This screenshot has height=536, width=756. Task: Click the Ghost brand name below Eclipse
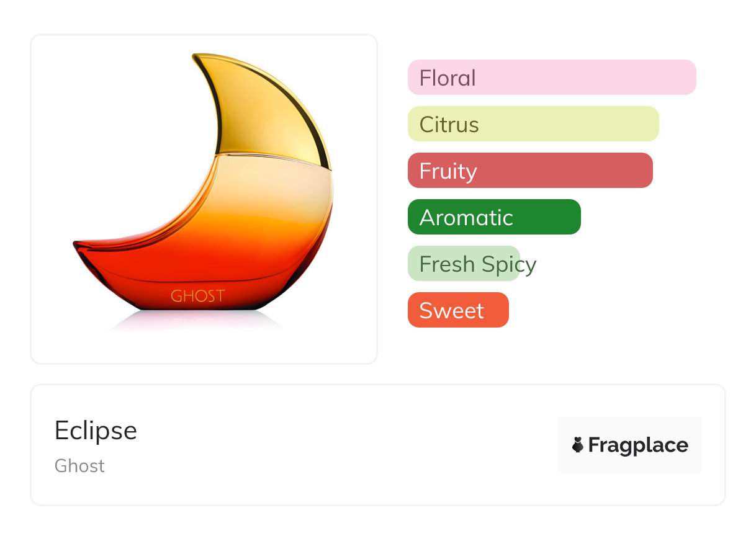click(79, 466)
